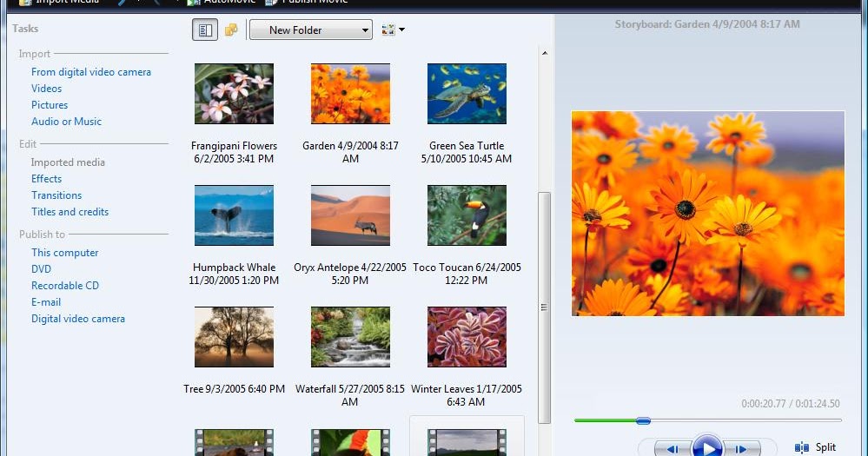Click the Humpback Whale 11/30/2005 caption
868x456 pixels.
tap(235, 274)
